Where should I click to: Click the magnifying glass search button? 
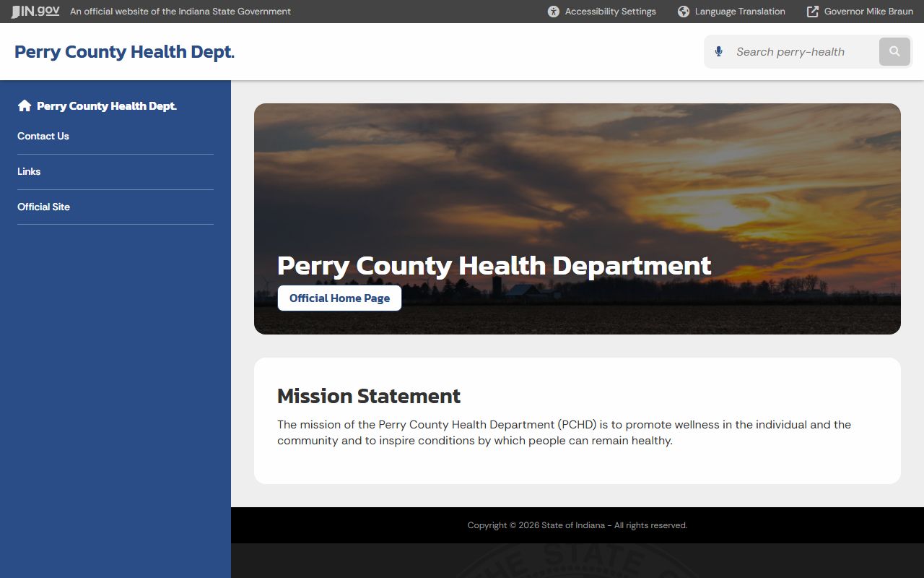pyautogui.click(x=894, y=51)
